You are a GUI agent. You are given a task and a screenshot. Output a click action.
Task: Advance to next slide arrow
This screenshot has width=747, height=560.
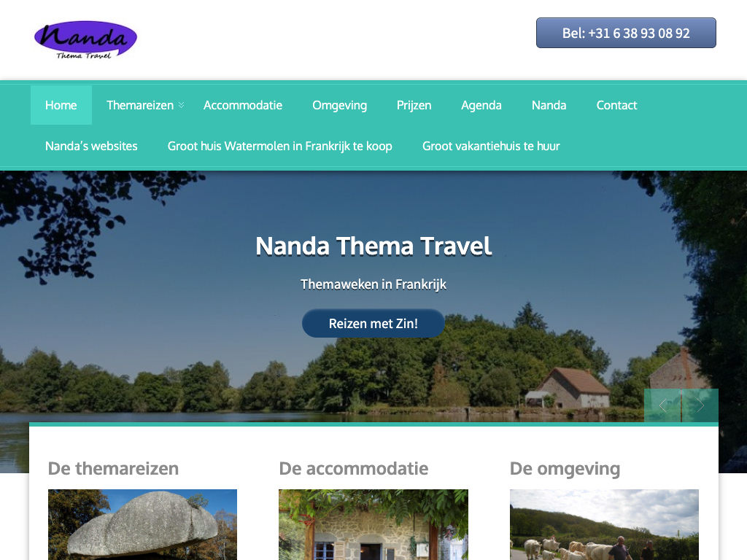tap(700, 405)
